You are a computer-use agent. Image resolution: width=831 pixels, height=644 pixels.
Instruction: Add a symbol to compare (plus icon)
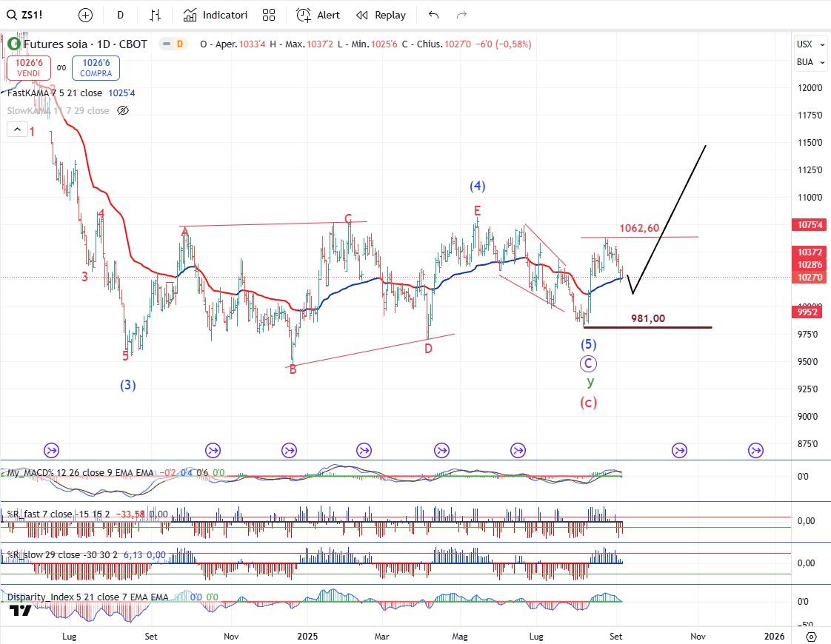[x=85, y=15]
